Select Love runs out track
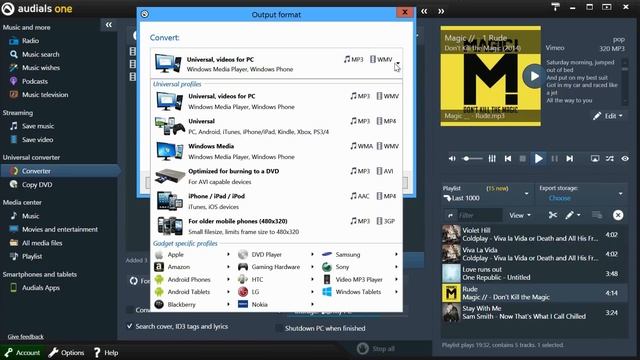 click(534, 273)
